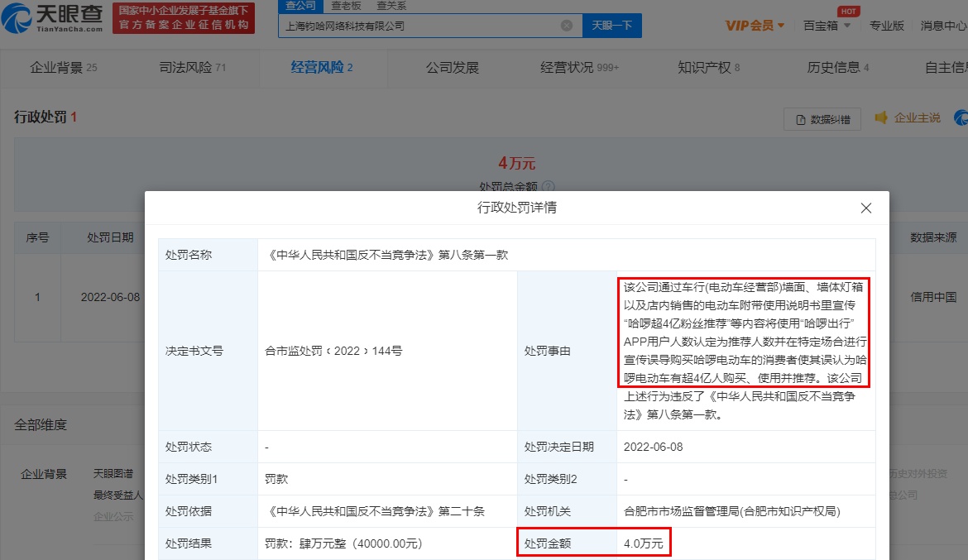Expand the VIP会员 dropdown
Image resolution: width=968 pixels, height=560 pixels.
click(x=755, y=26)
